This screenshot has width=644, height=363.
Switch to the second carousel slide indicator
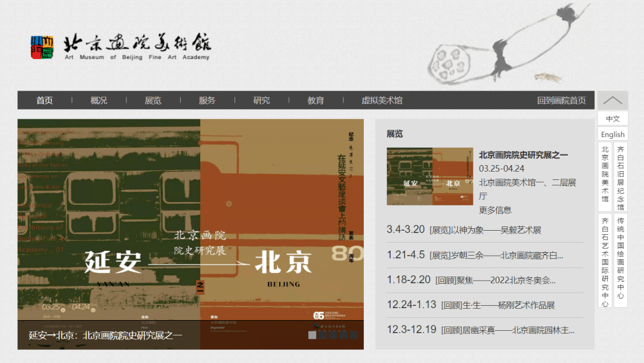[323, 335]
